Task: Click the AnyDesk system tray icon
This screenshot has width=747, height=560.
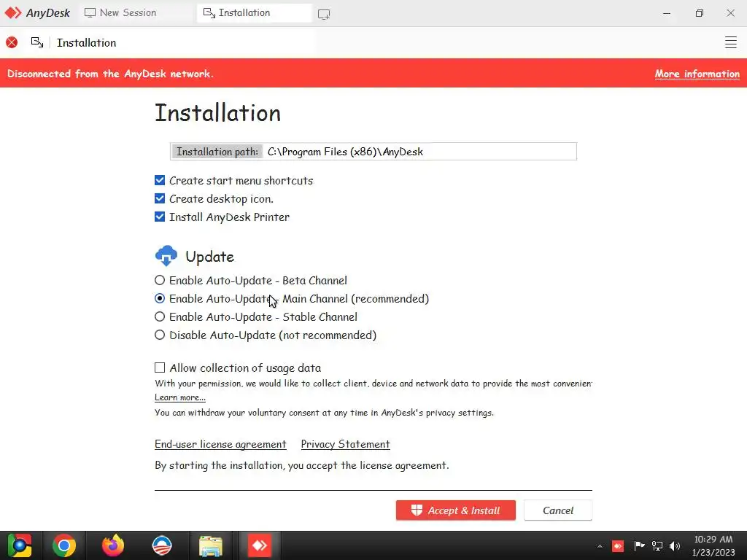Action: pos(618,545)
